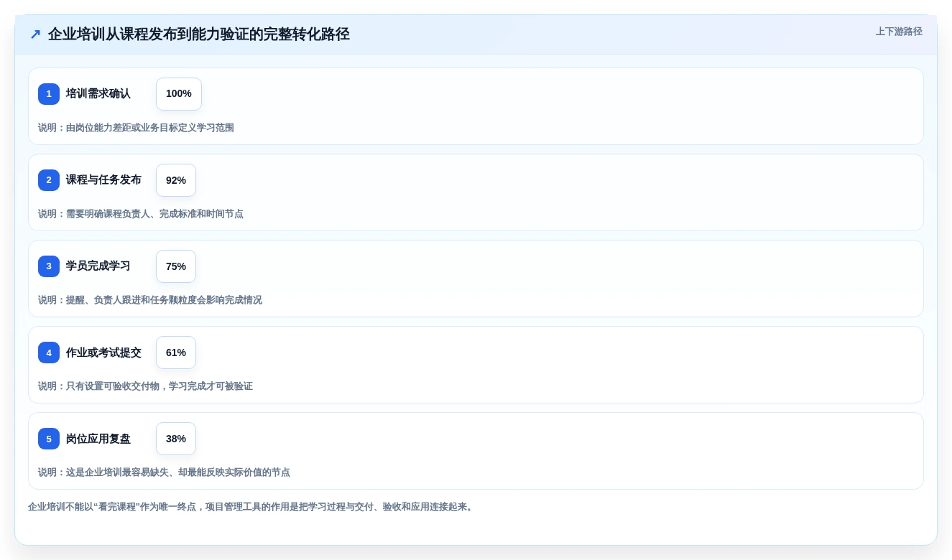Click the note 由岗位能力差距或业务目标定义学习范围
This screenshot has height=560, width=952.
click(136, 128)
